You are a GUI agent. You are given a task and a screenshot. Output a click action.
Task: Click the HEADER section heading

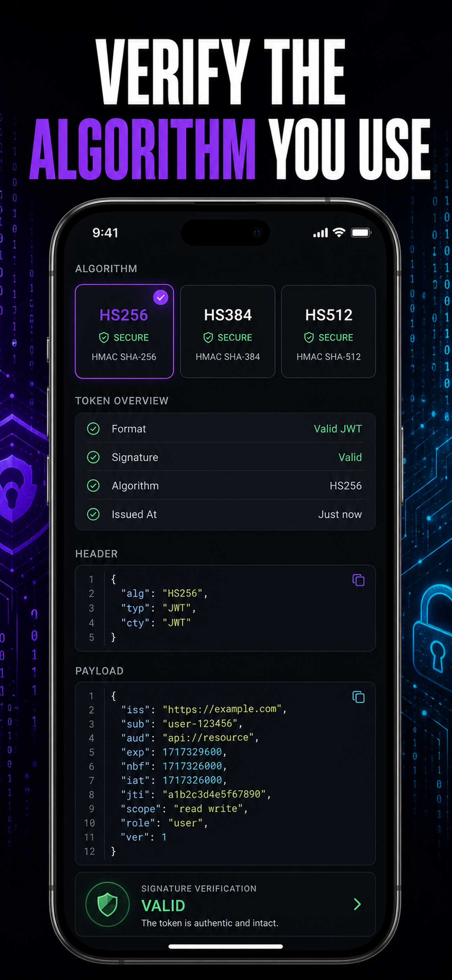pos(96,553)
